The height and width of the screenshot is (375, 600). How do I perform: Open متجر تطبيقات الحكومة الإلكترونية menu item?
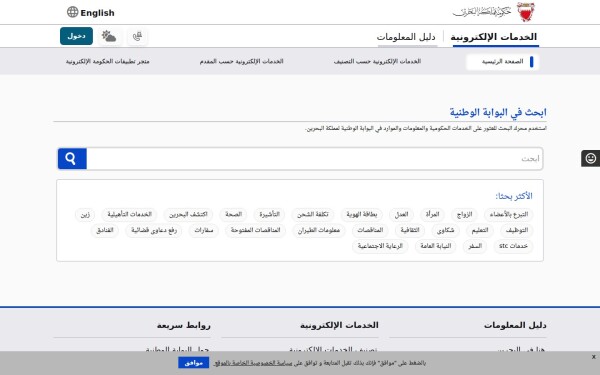(x=108, y=61)
